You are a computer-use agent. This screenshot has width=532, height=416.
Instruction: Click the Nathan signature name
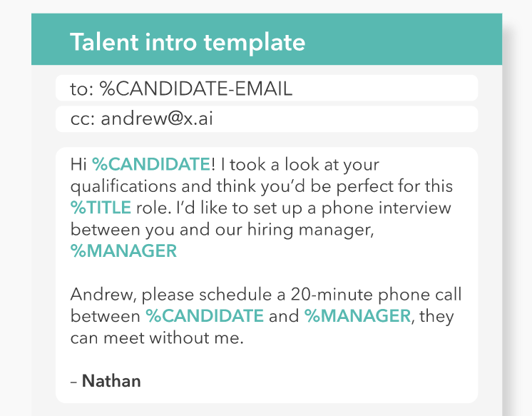click(x=111, y=381)
